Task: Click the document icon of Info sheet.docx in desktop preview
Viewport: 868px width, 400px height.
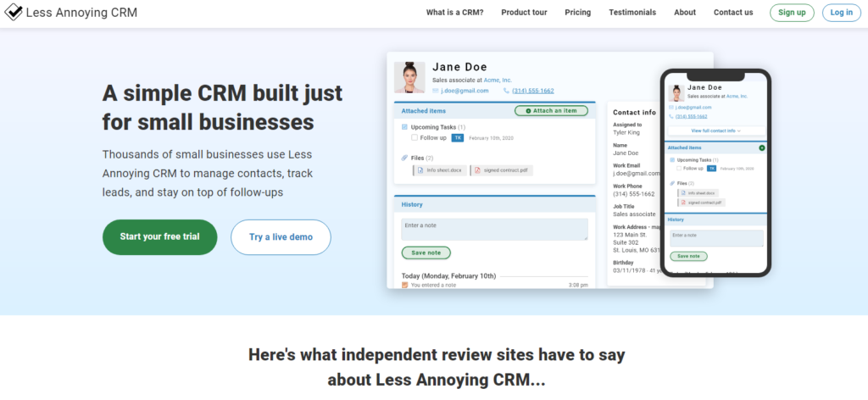Action: pos(420,170)
